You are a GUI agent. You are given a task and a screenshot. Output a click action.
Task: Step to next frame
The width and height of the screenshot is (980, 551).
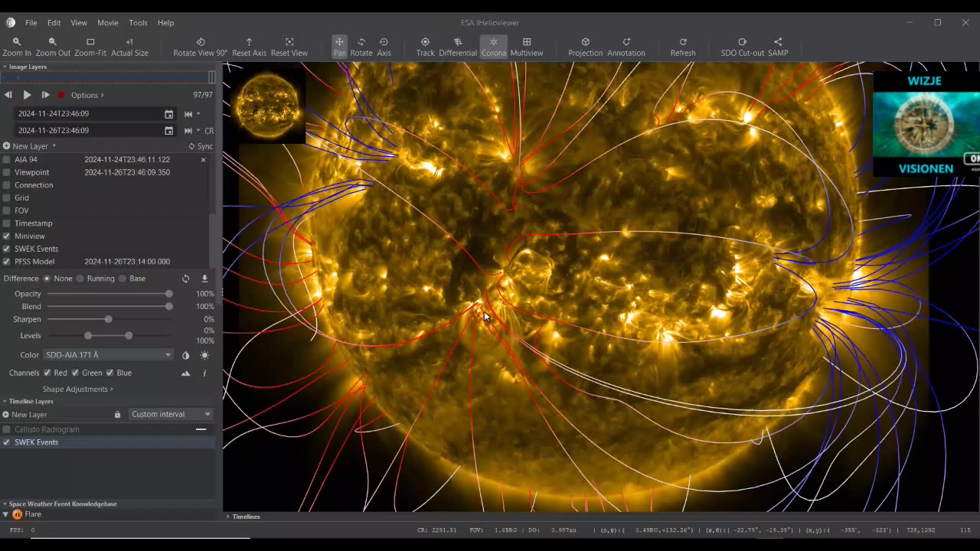tap(45, 95)
